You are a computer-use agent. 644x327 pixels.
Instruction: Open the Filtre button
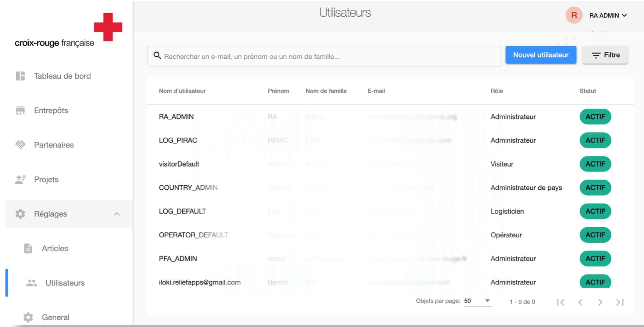(x=605, y=55)
